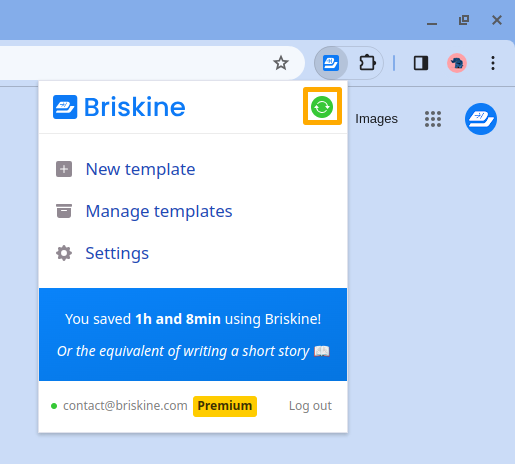Click the round Briskine account avatar on page
This screenshot has width=515, height=464.
click(x=481, y=119)
